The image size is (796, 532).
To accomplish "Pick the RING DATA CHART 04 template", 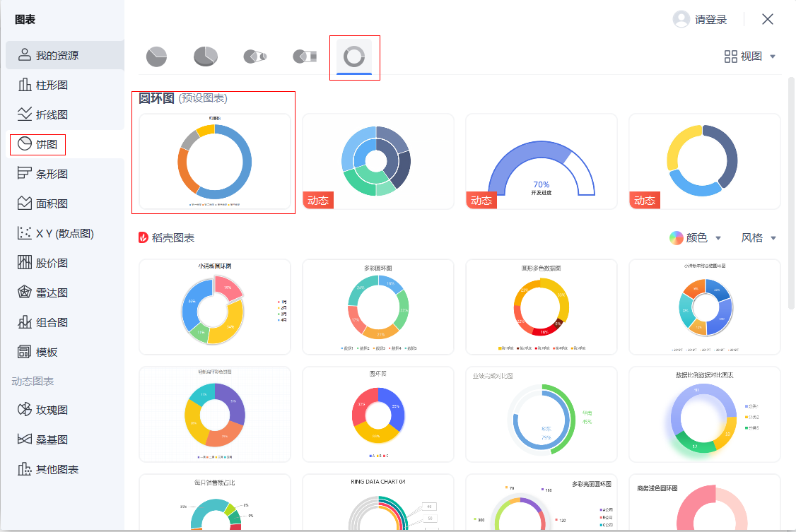I will click(378, 502).
